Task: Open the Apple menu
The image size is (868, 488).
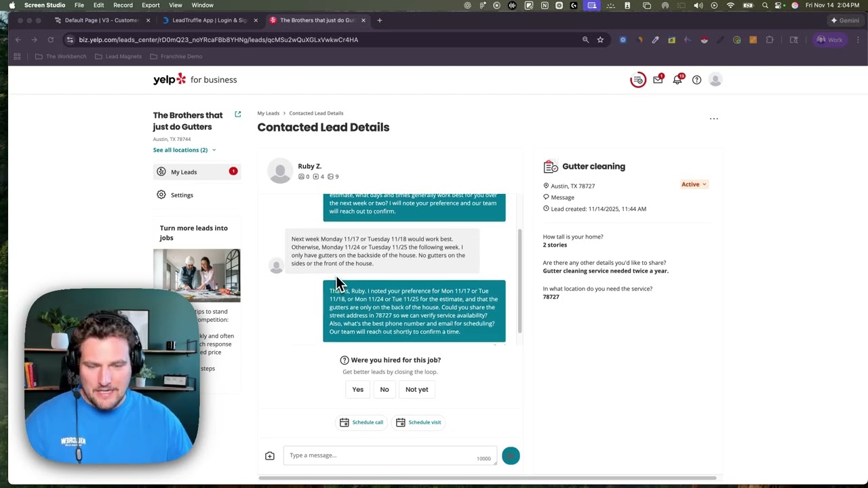Action: click(11, 5)
